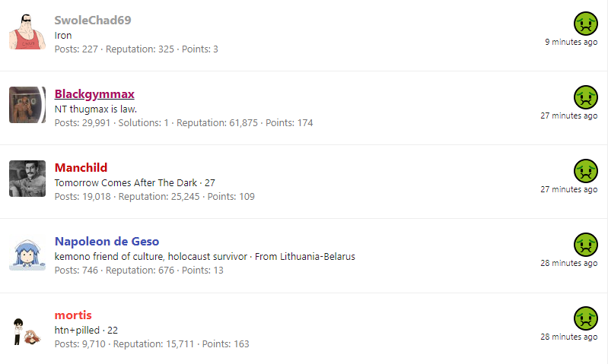This screenshot has width=608, height=364.
Task: Go to Napoleon de Geso's profile
Action: click(x=107, y=242)
